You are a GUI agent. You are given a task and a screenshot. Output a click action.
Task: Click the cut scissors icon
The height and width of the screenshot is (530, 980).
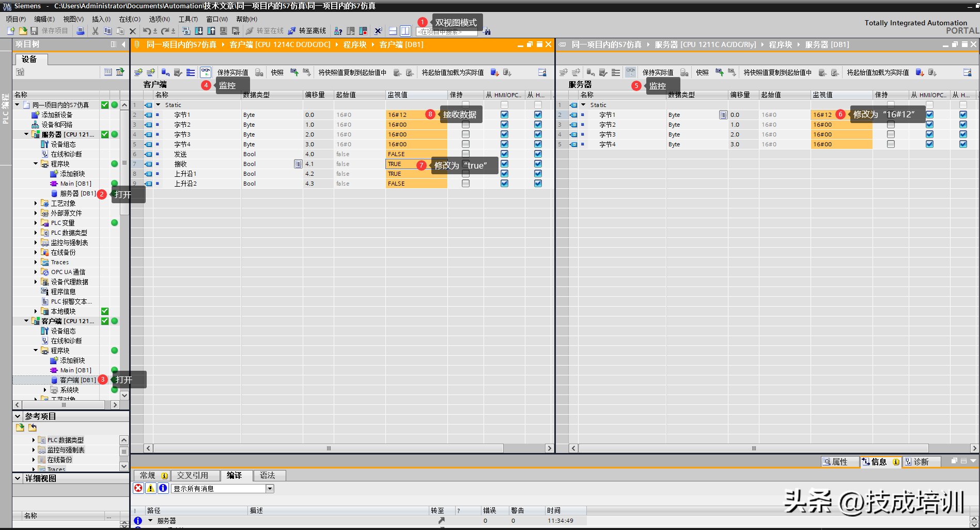tap(95, 31)
